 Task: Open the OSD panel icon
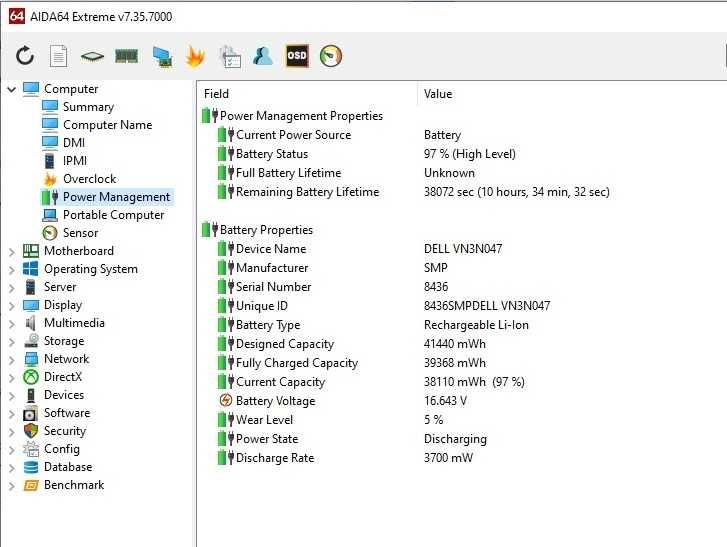click(297, 56)
